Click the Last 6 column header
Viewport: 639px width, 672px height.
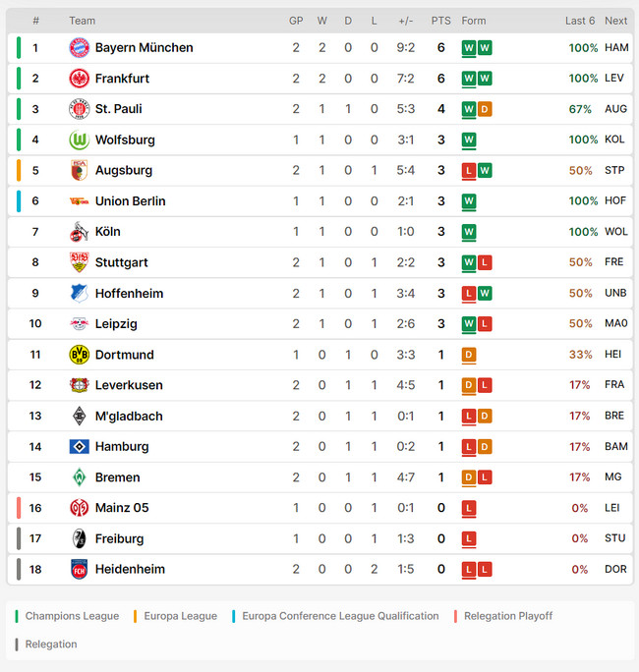coord(580,21)
